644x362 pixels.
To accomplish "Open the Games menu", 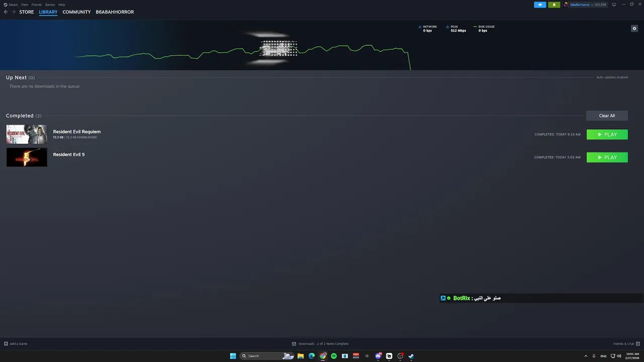I will pos(50,5).
